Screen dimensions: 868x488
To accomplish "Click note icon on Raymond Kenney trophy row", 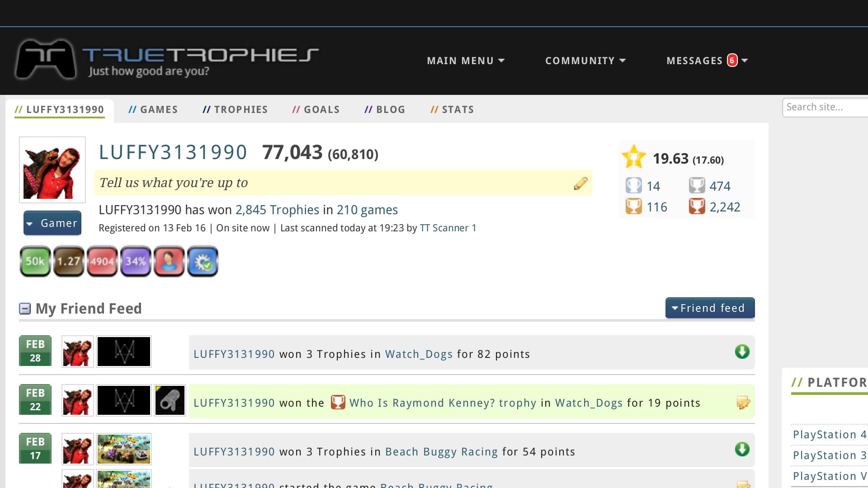I will point(743,402).
